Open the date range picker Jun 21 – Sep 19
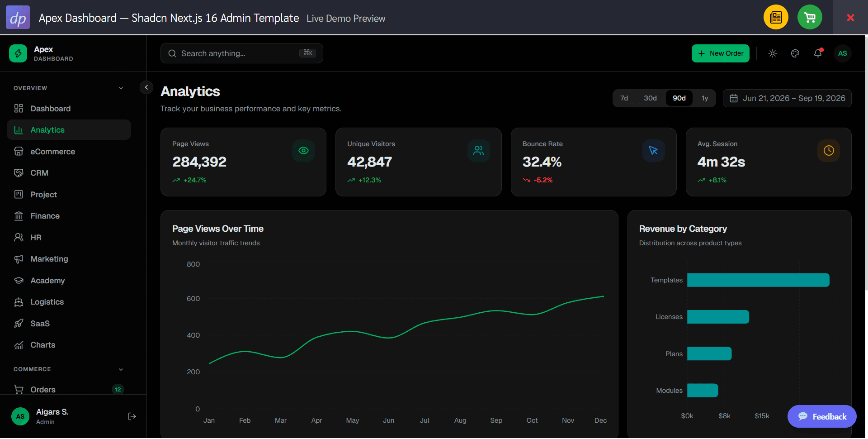868x439 pixels. coord(787,98)
